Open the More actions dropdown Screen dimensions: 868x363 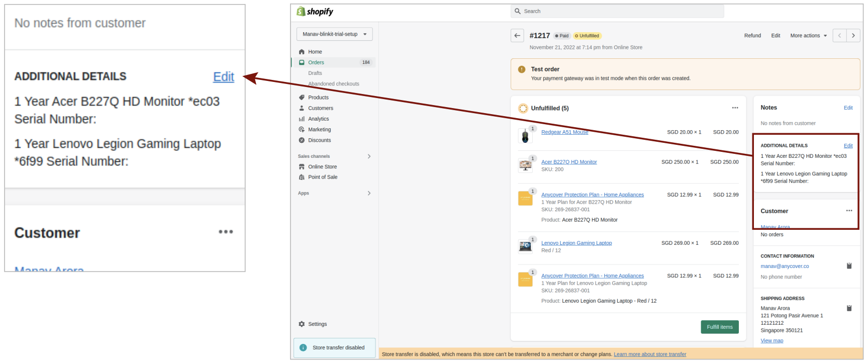pos(808,36)
